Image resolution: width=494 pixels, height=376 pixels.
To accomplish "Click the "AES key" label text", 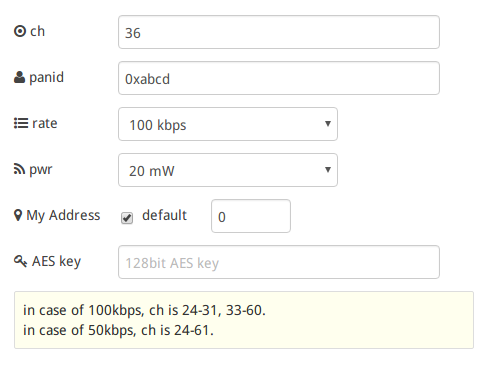I will (x=56, y=261).
